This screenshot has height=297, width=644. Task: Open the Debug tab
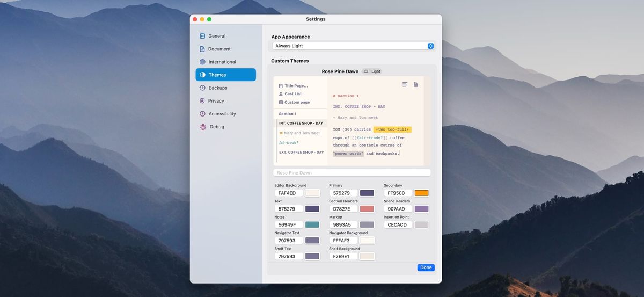coord(226,127)
